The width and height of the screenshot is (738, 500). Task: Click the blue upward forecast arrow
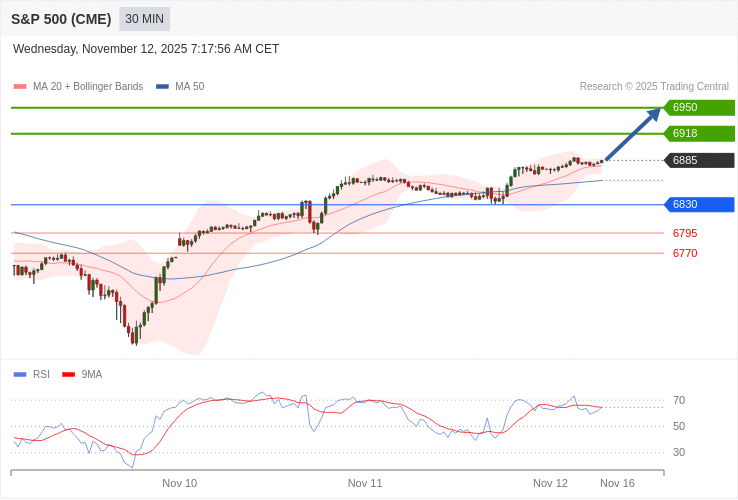pos(634,133)
